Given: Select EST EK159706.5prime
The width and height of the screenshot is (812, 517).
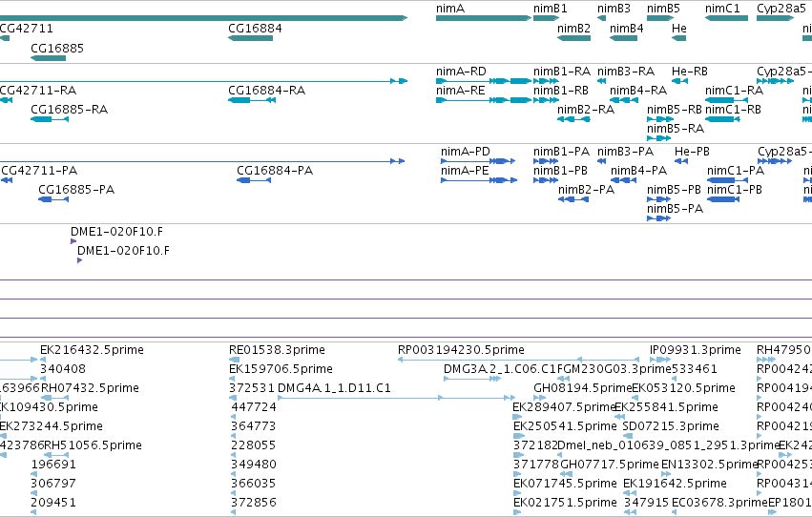Looking at the screenshot, I should (232, 379).
